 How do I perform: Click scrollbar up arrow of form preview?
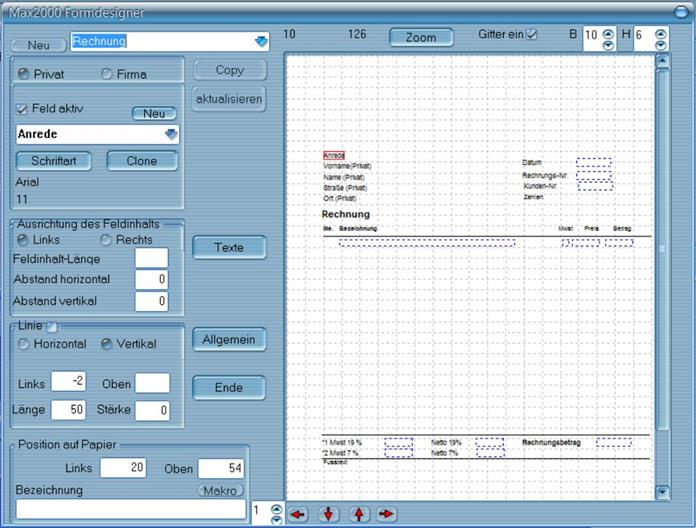(662, 60)
